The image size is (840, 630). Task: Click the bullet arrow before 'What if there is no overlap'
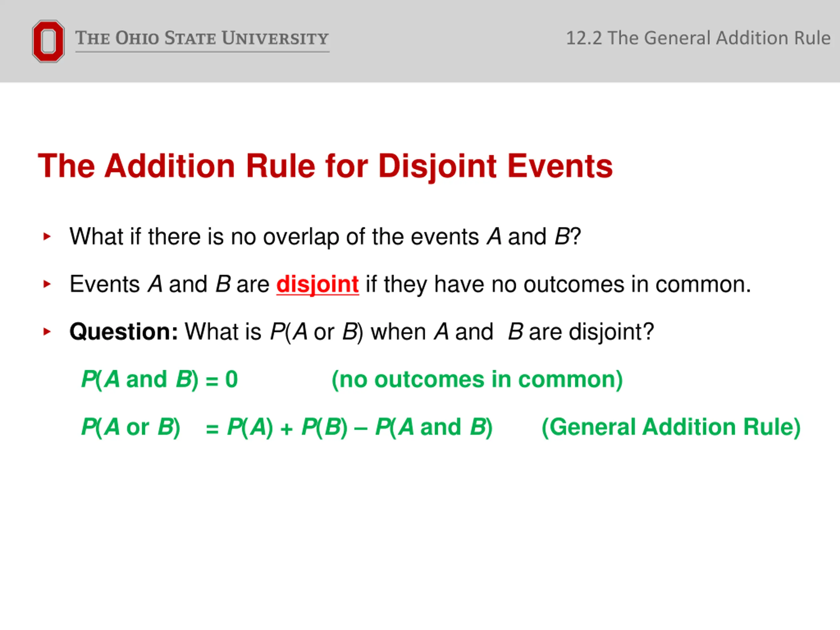[x=47, y=237]
